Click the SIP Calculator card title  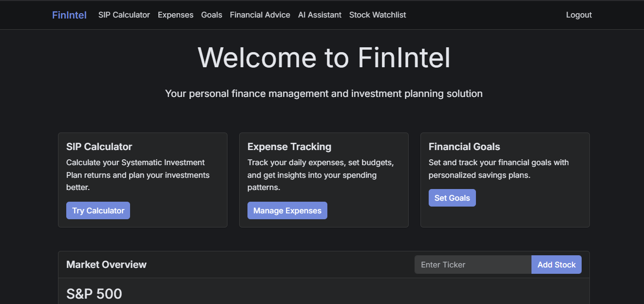point(99,147)
